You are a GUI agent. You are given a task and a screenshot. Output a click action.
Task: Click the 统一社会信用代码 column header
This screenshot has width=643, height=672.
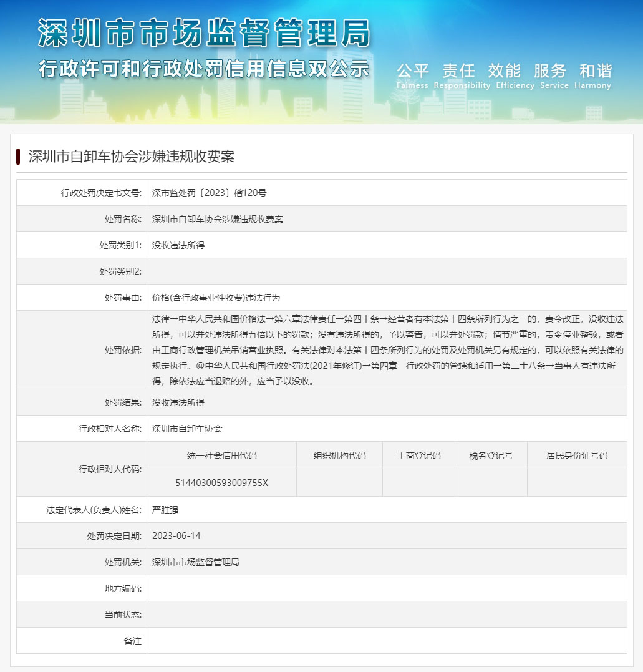[222, 455]
